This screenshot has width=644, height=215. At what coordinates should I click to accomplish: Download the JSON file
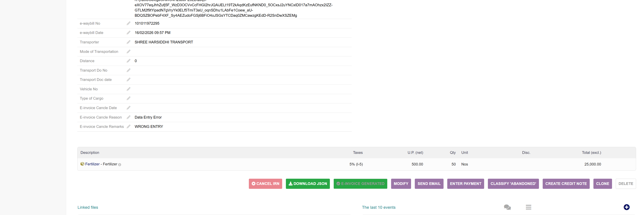pos(308,184)
